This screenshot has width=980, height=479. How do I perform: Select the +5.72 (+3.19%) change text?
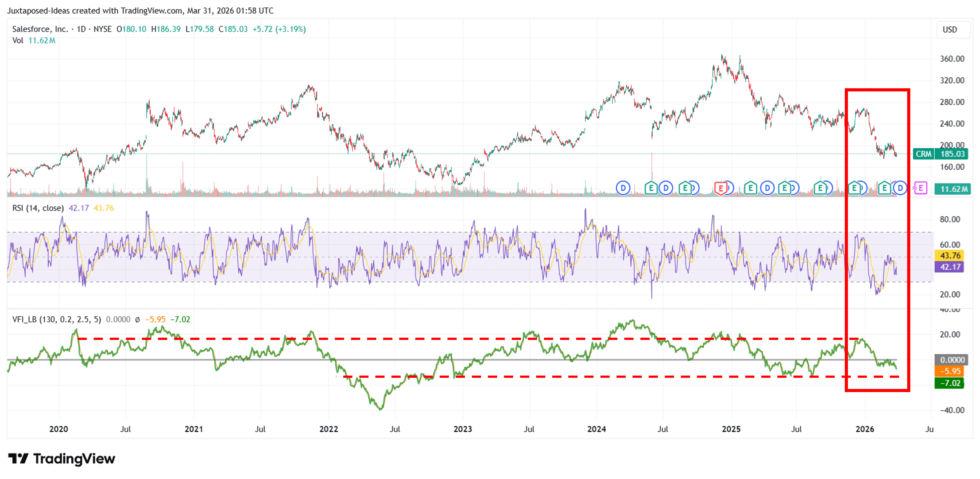click(x=279, y=29)
